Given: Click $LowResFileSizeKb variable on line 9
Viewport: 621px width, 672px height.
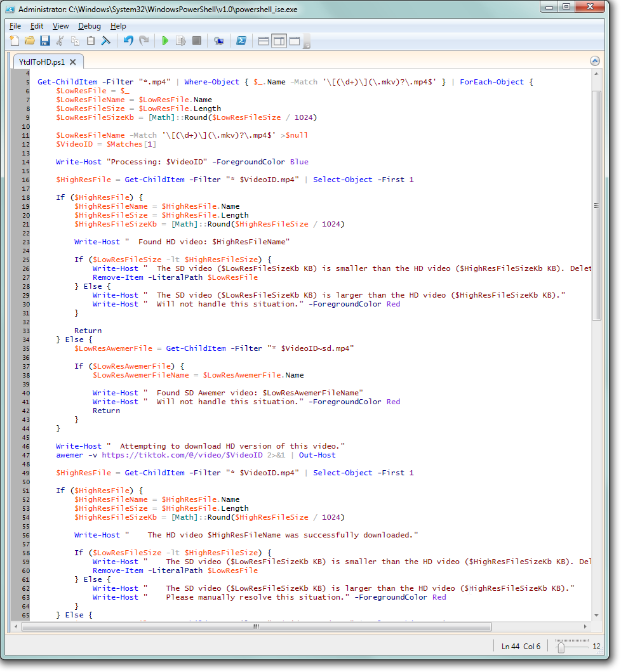Looking at the screenshot, I should click(95, 117).
